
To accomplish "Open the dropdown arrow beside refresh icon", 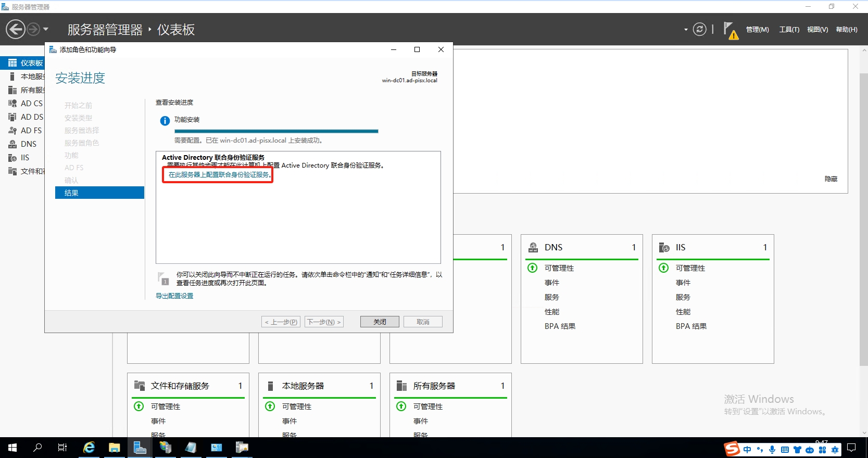I will 686,30.
